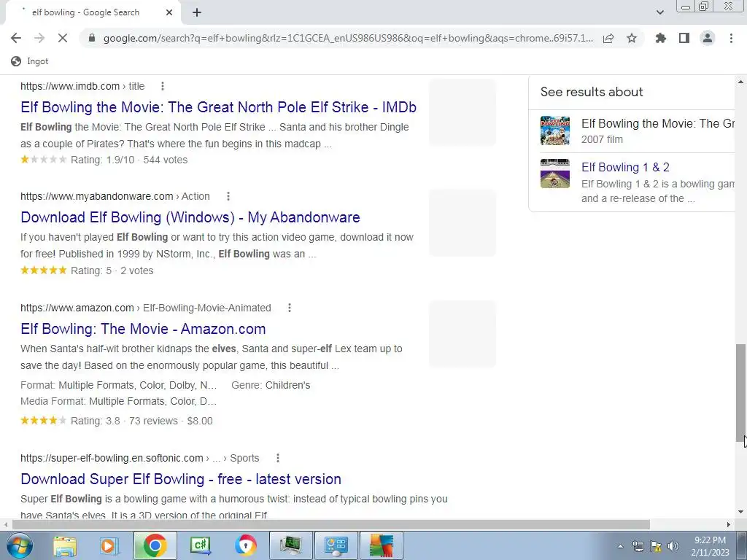Click the imdb.com URL text
The image size is (747, 560).
(82, 86)
